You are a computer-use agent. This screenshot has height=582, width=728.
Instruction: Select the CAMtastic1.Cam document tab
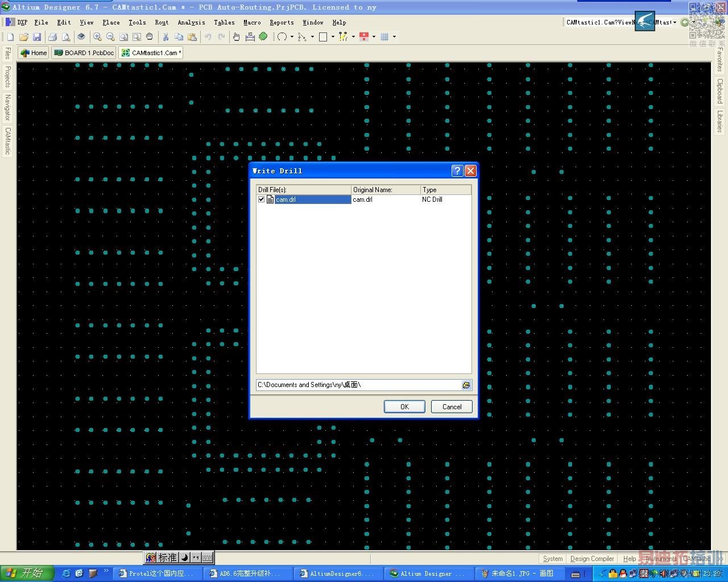151,53
